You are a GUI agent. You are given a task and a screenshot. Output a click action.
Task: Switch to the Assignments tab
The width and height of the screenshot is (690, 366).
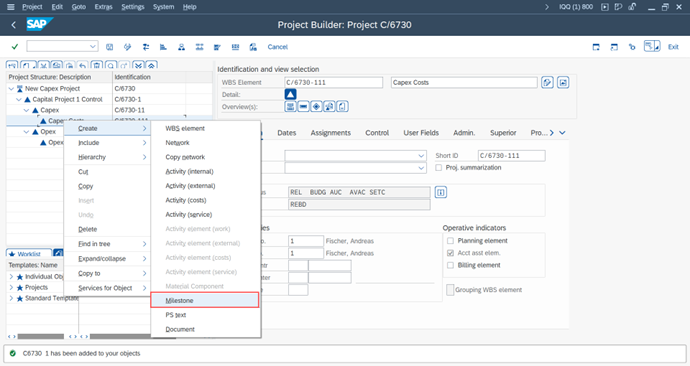(330, 133)
